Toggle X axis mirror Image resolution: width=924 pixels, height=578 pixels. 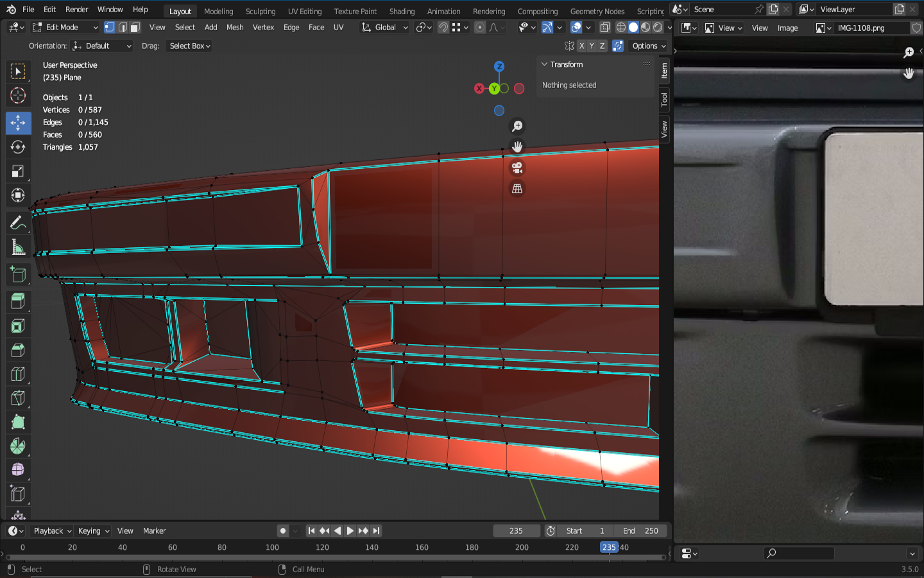pos(581,46)
